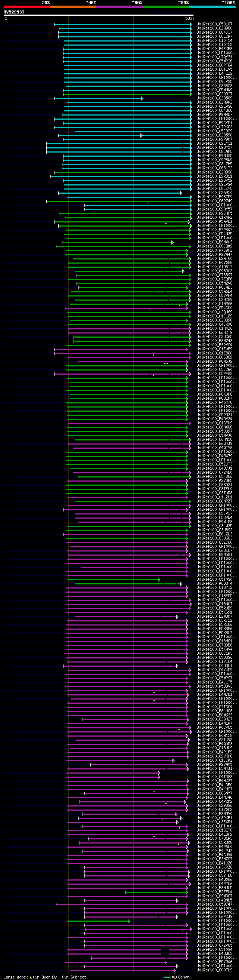Click the orange ~40% identity legend segment

73,7
